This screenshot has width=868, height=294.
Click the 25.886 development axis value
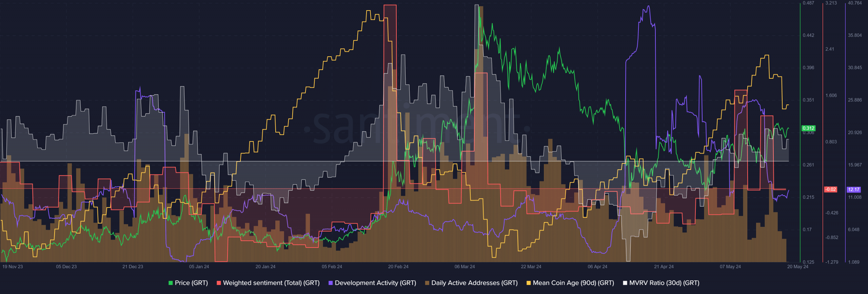[x=855, y=100]
